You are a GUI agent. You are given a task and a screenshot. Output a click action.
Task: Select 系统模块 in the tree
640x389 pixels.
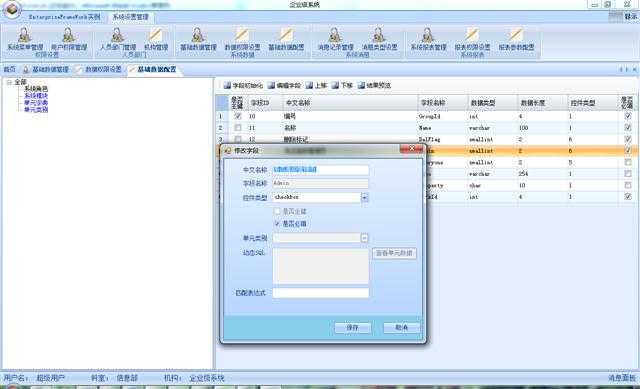pyautogui.click(x=36, y=96)
